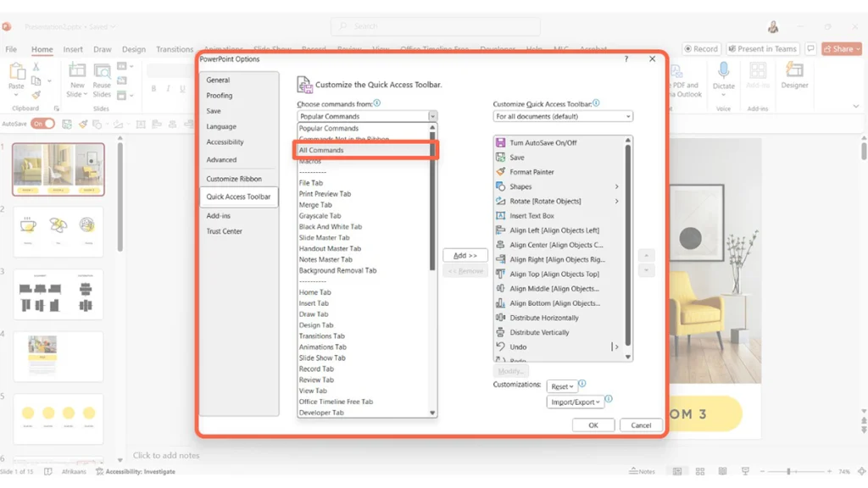Viewport: 868px width, 488px height.
Task: Click the Cancel button
Action: click(641, 425)
